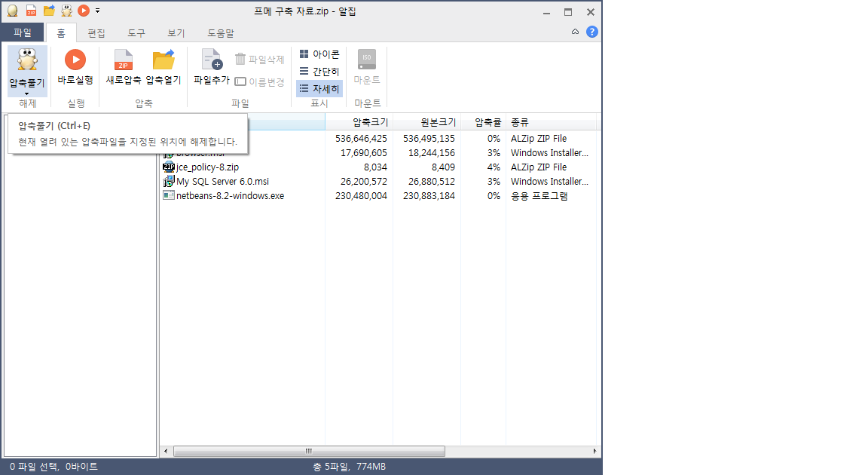This screenshot has width=868, height=475.
Task: Click the horizontal scrollbar right arrow
Action: [594, 451]
